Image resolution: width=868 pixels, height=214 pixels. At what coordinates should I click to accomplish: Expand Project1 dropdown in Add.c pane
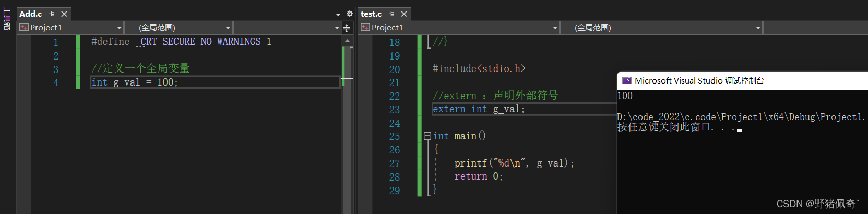coord(119,28)
